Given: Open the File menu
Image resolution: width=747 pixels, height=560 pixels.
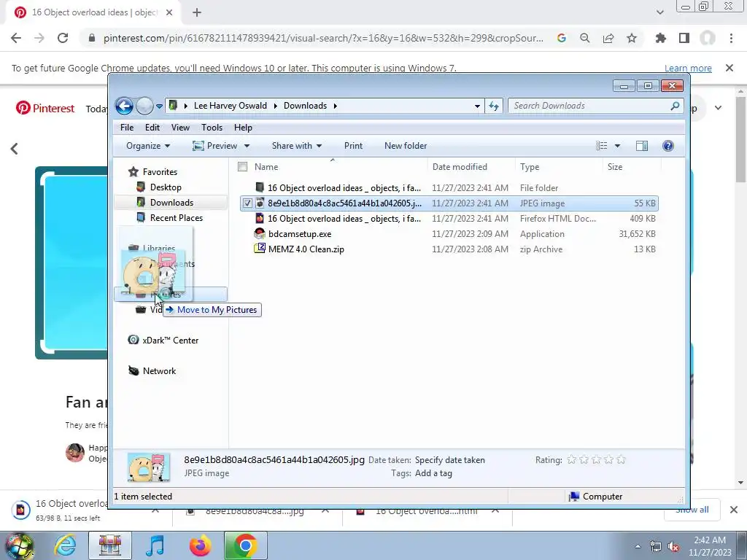Looking at the screenshot, I should [x=127, y=128].
